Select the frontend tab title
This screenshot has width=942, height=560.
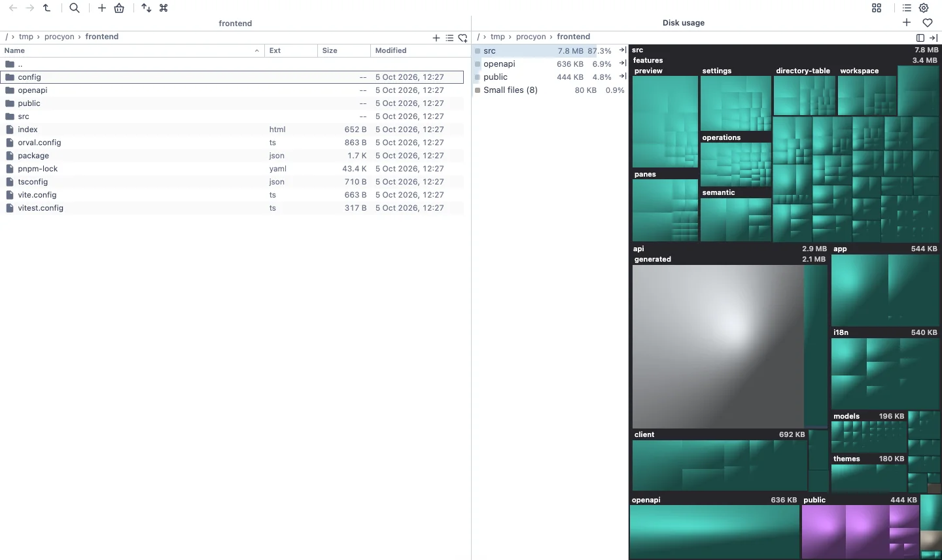pos(235,23)
